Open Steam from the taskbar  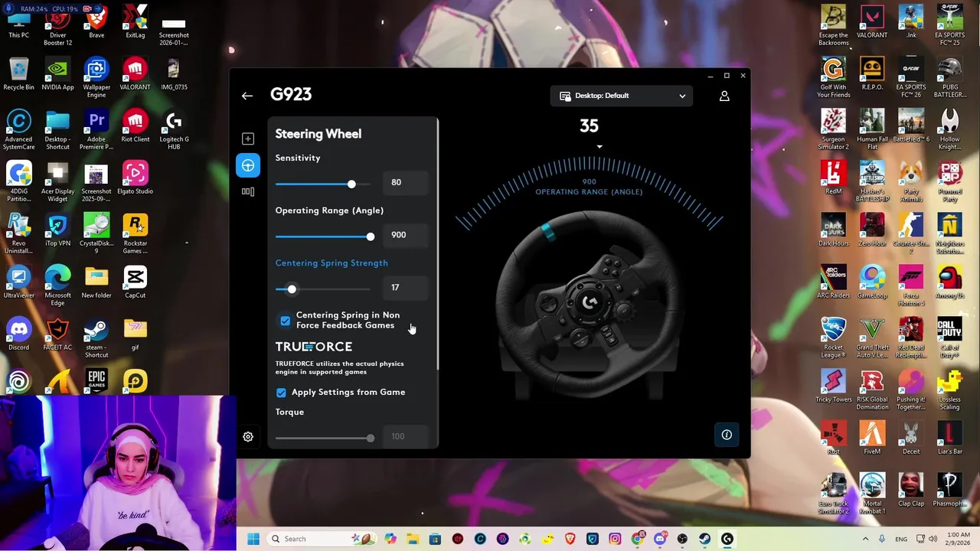[705, 539]
